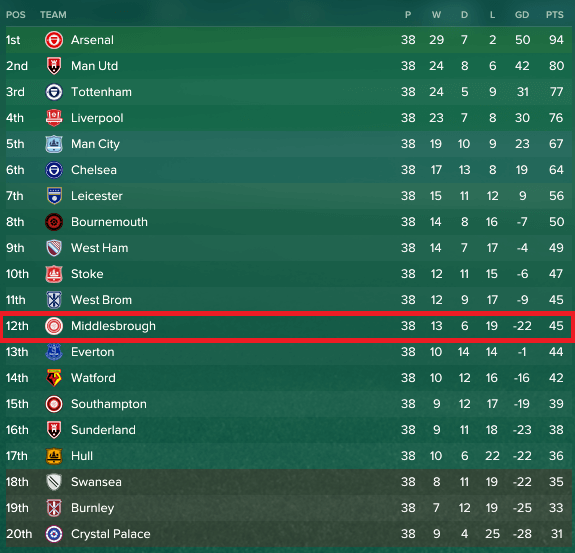
Task: Click the West Ham team name
Action: pos(100,248)
